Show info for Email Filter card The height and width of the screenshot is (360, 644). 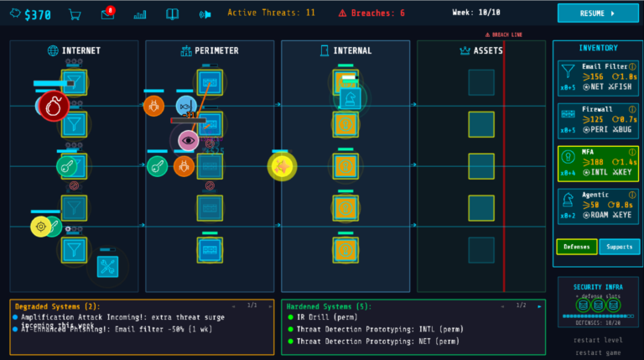click(632, 66)
